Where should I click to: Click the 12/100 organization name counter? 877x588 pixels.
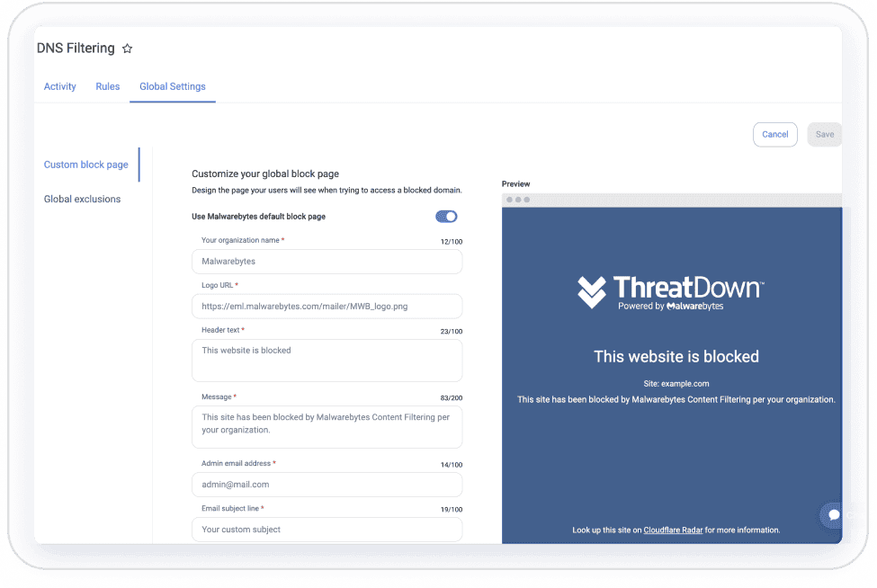(452, 242)
